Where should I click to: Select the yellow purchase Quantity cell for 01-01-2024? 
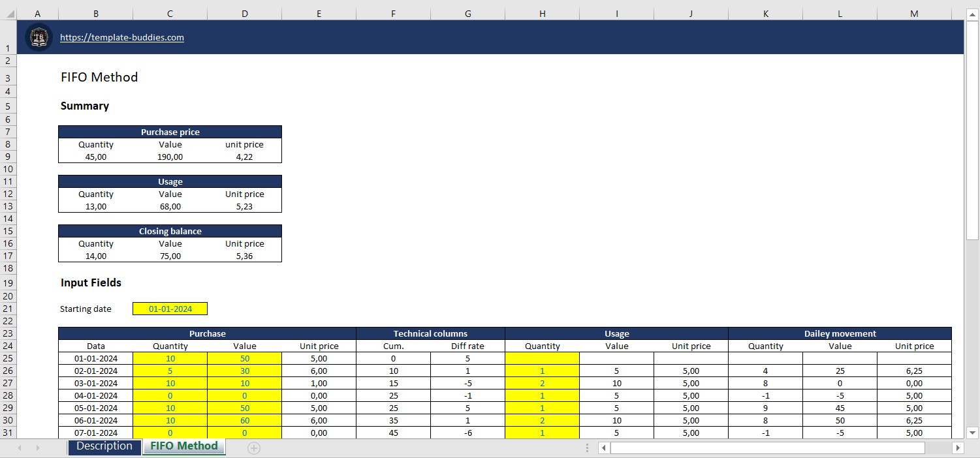pos(170,358)
